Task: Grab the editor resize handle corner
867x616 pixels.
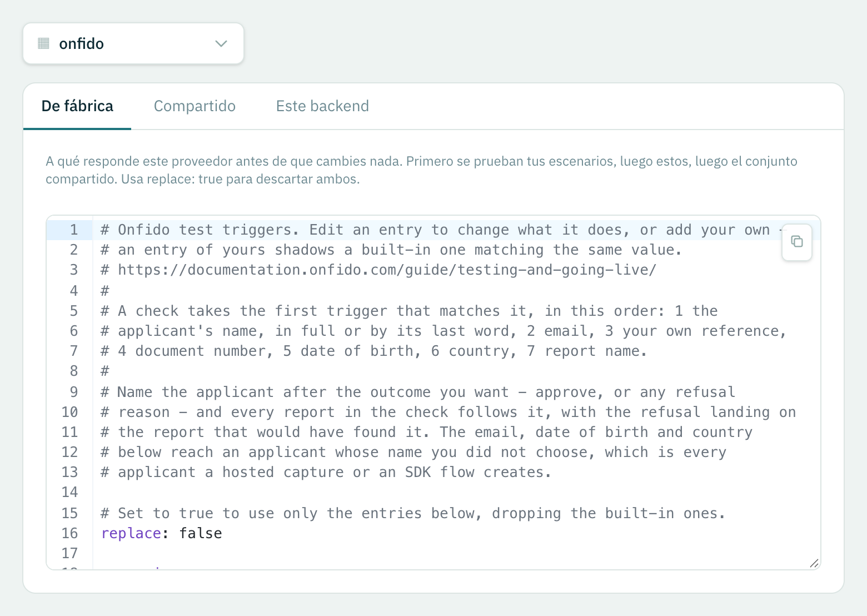Action: (x=814, y=563)
